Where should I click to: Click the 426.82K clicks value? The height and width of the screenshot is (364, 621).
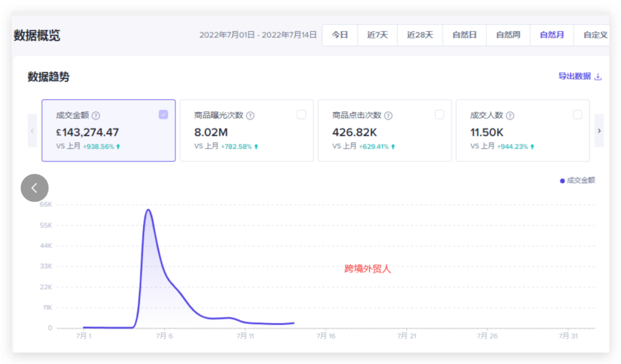(x=354, y=132)
